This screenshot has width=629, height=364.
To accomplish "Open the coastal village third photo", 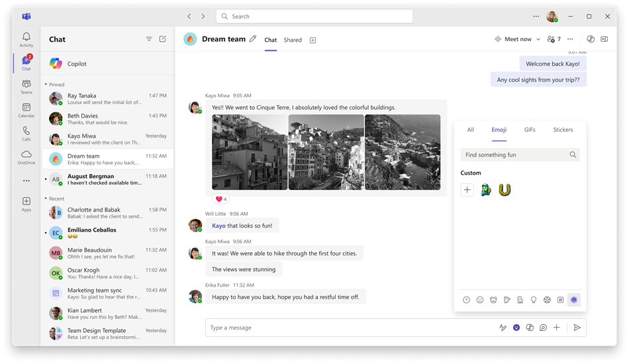I will pos(403,152).
